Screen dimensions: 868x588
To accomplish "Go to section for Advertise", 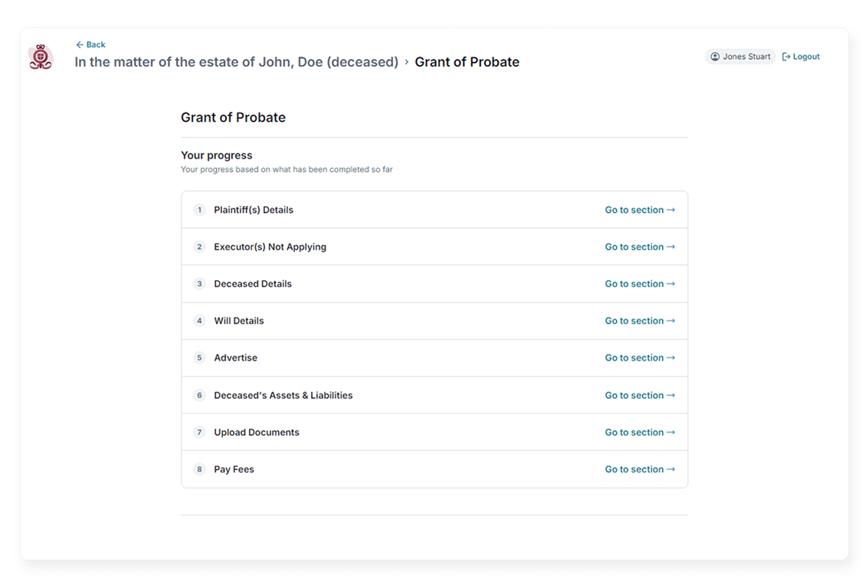I will 640,358.
